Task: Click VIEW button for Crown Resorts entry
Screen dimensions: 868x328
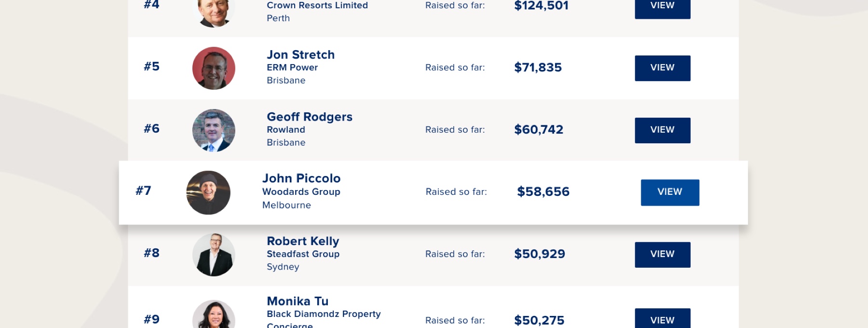Action: pos(662,8)
